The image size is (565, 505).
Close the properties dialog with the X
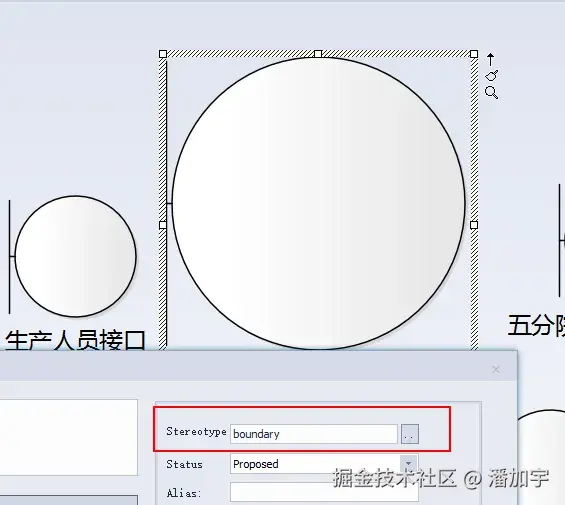tap(496, 369)
